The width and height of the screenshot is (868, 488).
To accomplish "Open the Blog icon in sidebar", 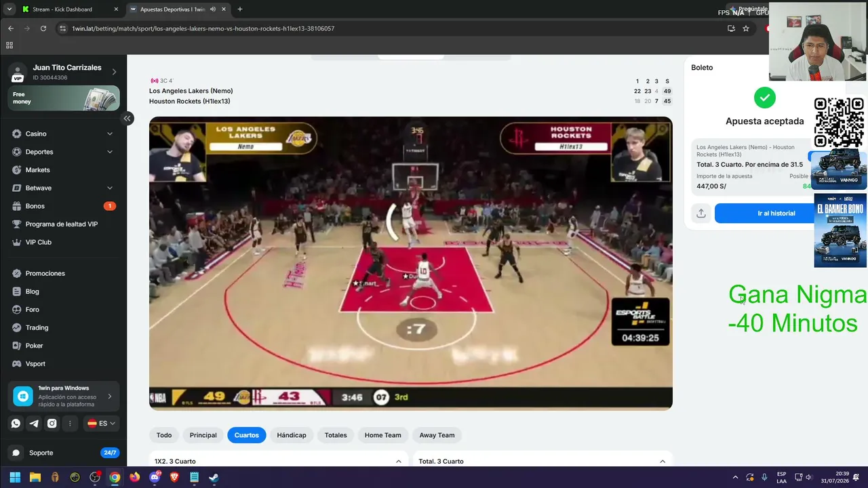I will coord(17,291).
